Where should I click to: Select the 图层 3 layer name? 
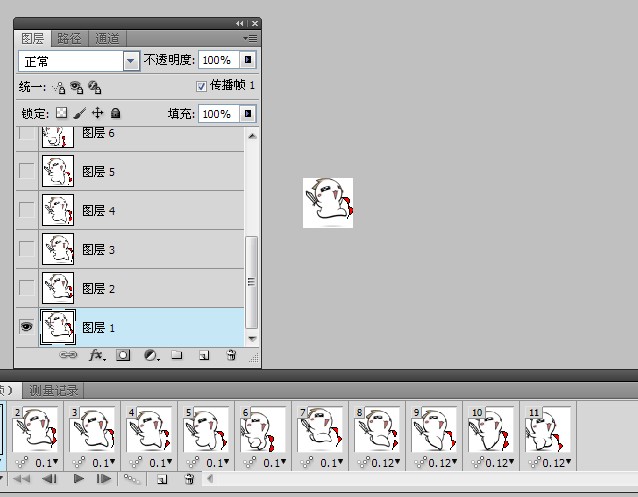pyautogui.click(x=98, y=250)
